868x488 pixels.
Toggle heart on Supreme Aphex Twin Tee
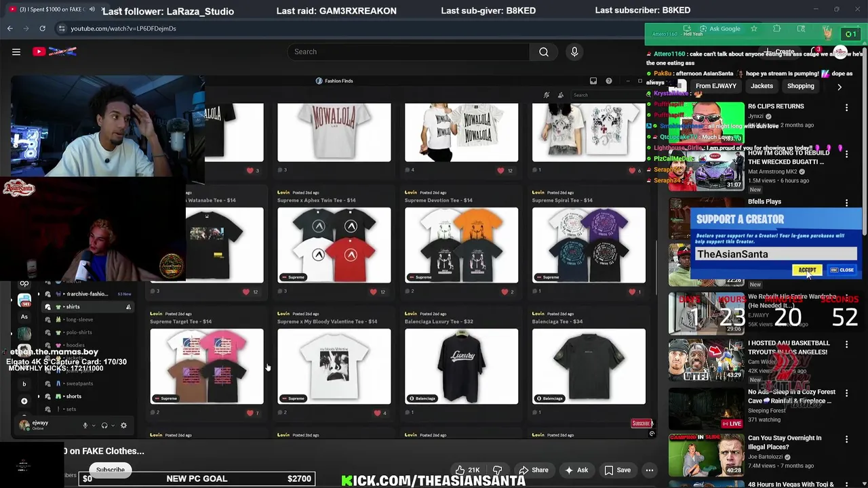(x=374, y=291)
